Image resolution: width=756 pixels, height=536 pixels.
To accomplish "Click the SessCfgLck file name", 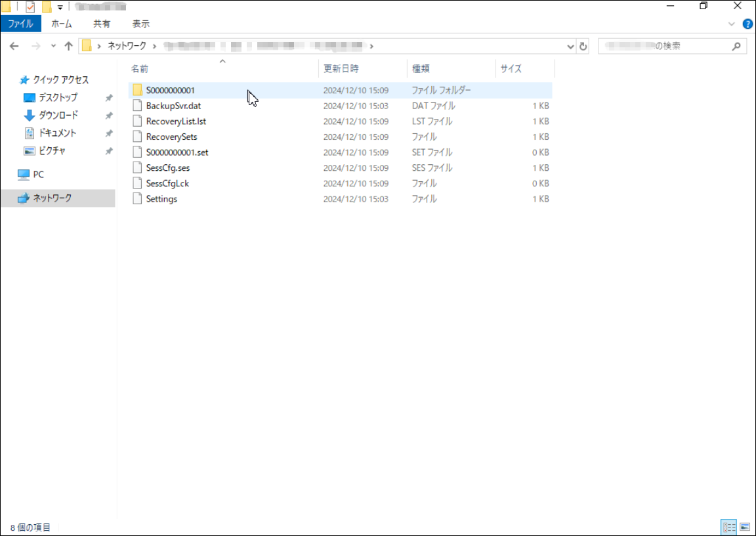I will click(167, 183).
